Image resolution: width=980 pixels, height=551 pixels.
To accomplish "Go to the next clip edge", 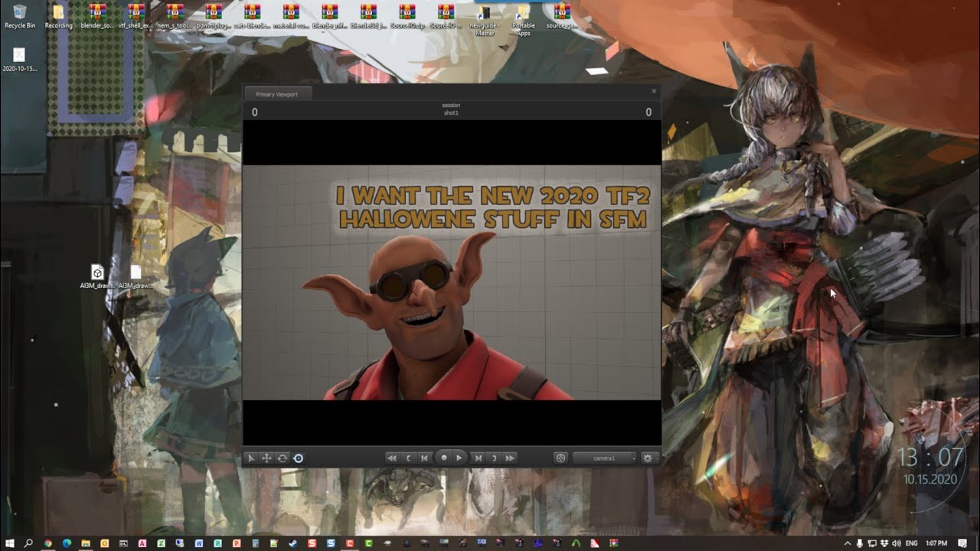I will click(x=495, y=458).
